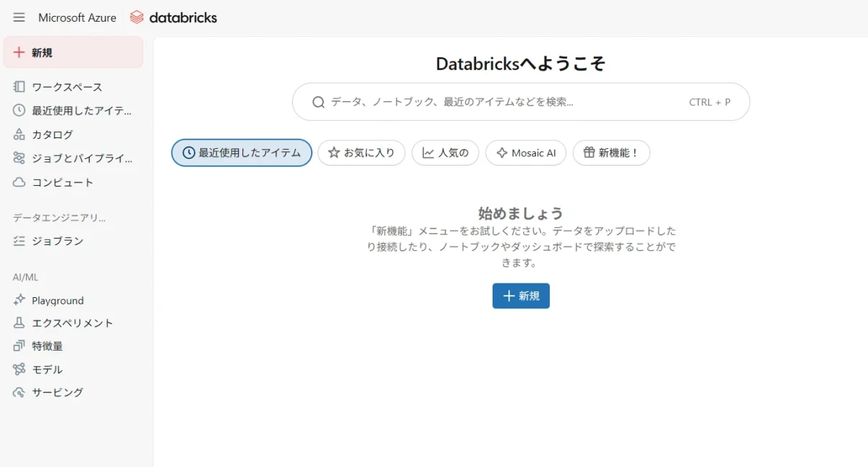Screen dimensions: 868x467
Task: Toggle the Popular (人気の) filter chip
Action: 445,153
